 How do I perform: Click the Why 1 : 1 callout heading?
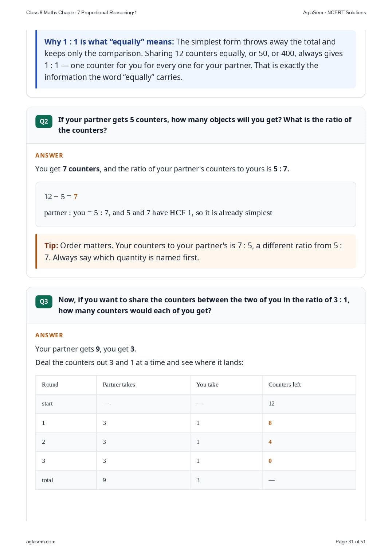(109, 42)
